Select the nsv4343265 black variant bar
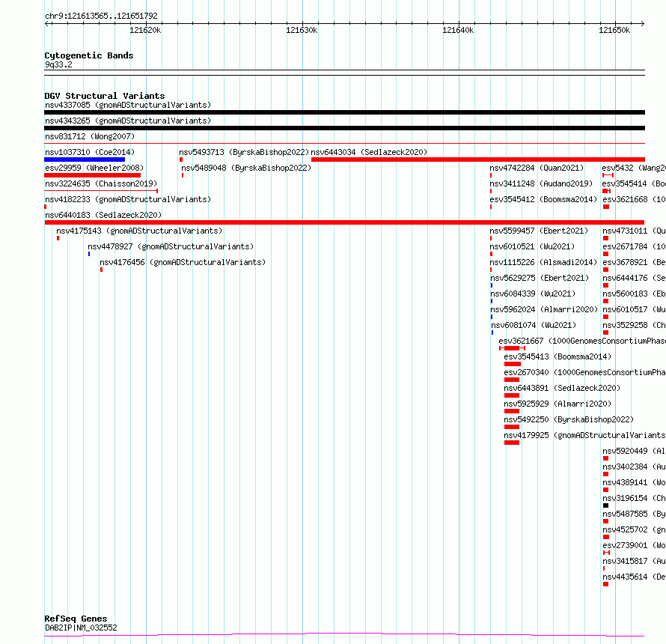This screenshot has height=644, width=666. (344, 128)
